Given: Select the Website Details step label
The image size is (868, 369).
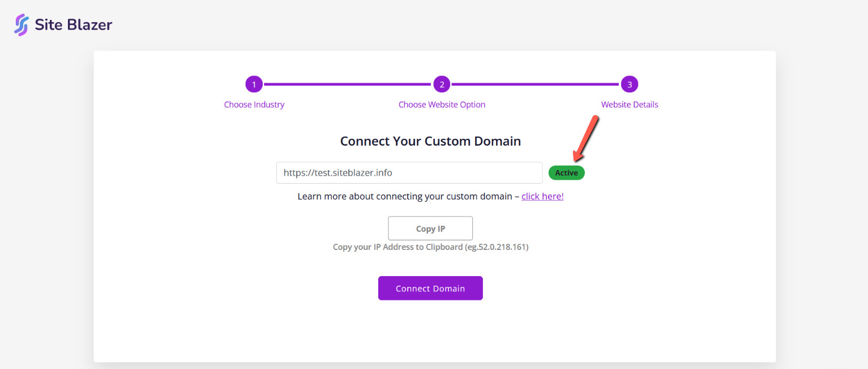Looking at the screenshot, I should [x=630, y=105].
